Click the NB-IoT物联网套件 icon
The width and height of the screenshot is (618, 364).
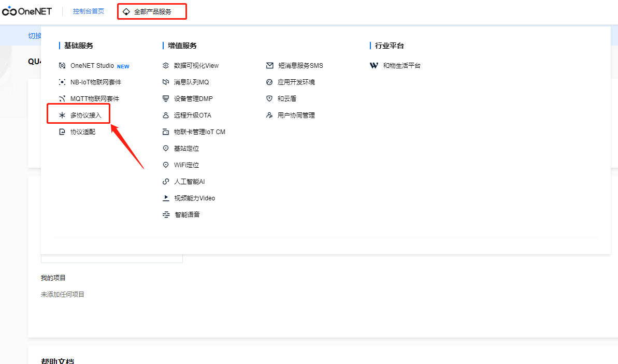62,82
